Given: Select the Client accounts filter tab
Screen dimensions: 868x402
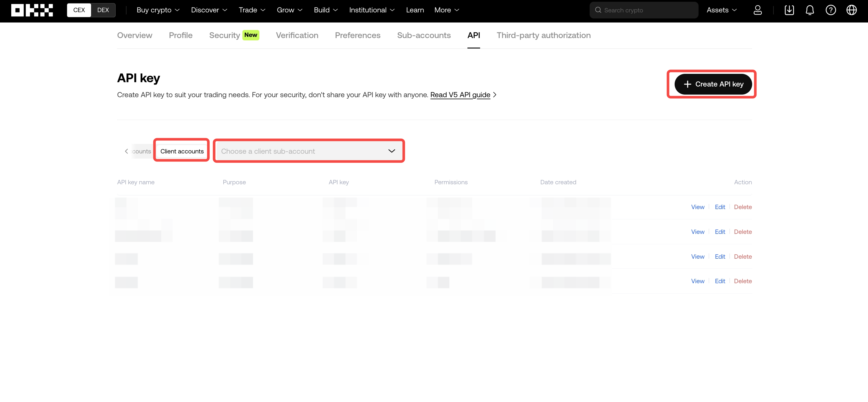Looking at the screenshot, I should click(181, 151).
